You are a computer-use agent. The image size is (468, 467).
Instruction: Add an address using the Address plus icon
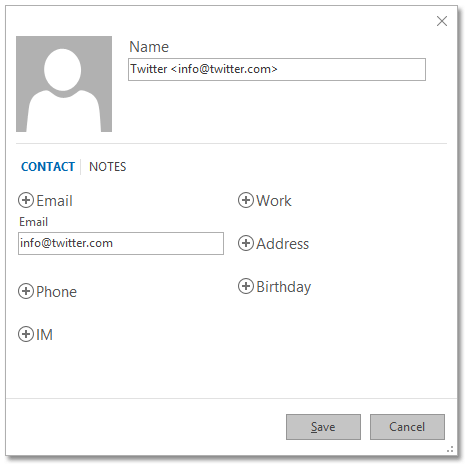[x=246, y=243]
